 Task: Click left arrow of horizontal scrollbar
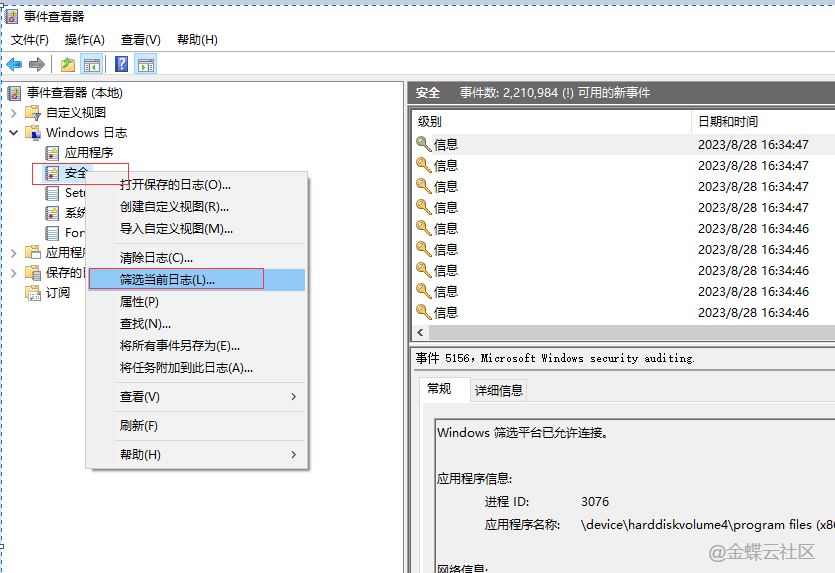pyautogui.click(x=420, y=333)
